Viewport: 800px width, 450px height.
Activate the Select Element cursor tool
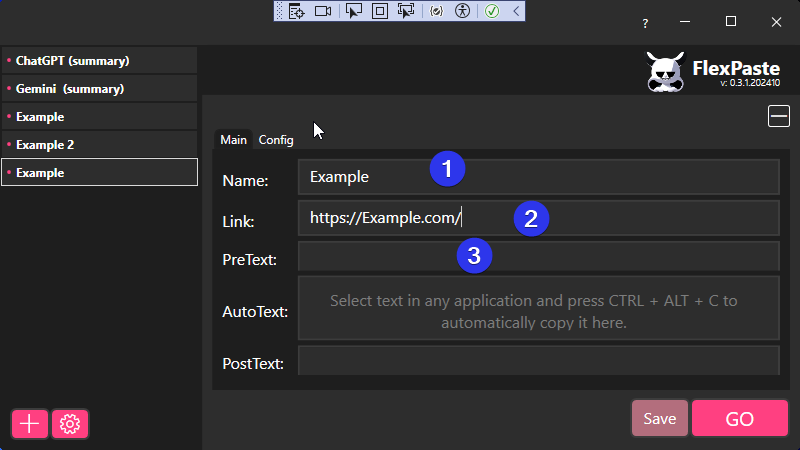[353, 11]
